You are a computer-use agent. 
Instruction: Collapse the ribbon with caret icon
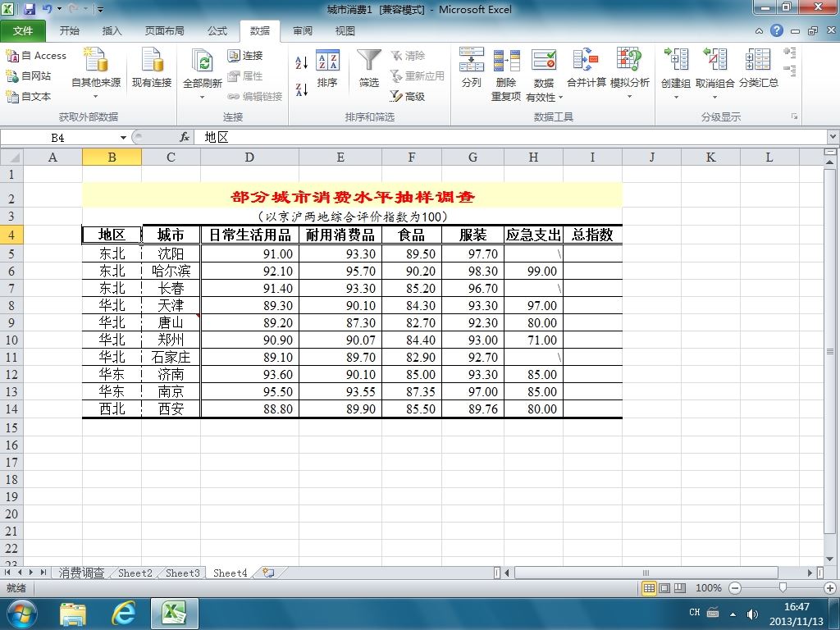pyautogui.click(x=759, y=31)
